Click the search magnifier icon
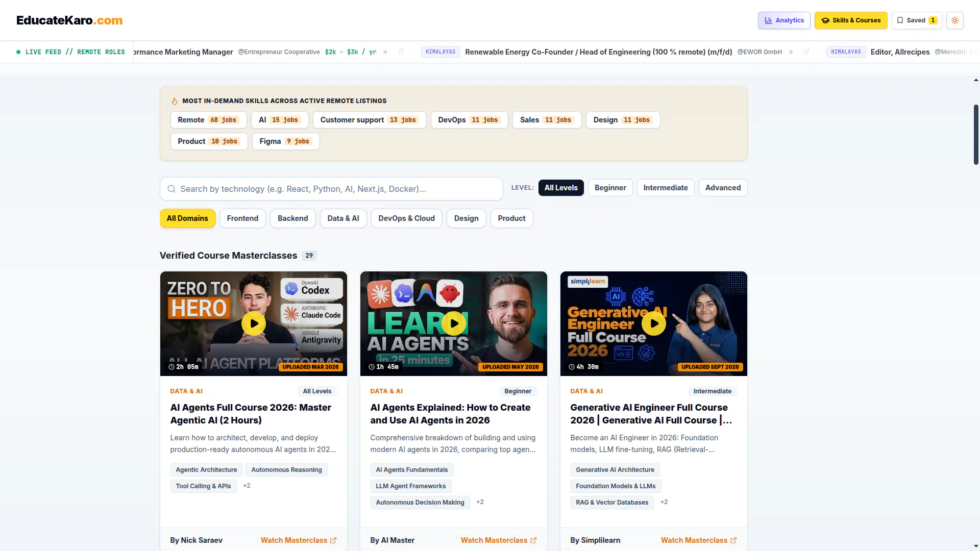980x551 pixels. click(x=171, y=189)
